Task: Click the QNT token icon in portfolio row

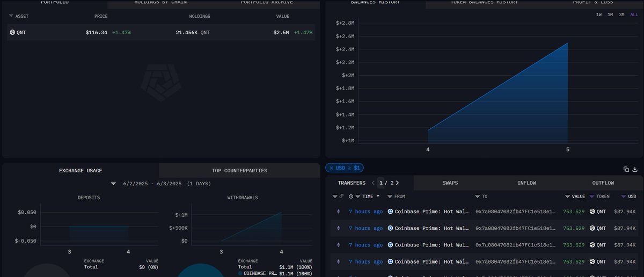Action: (x=12, y=33)
